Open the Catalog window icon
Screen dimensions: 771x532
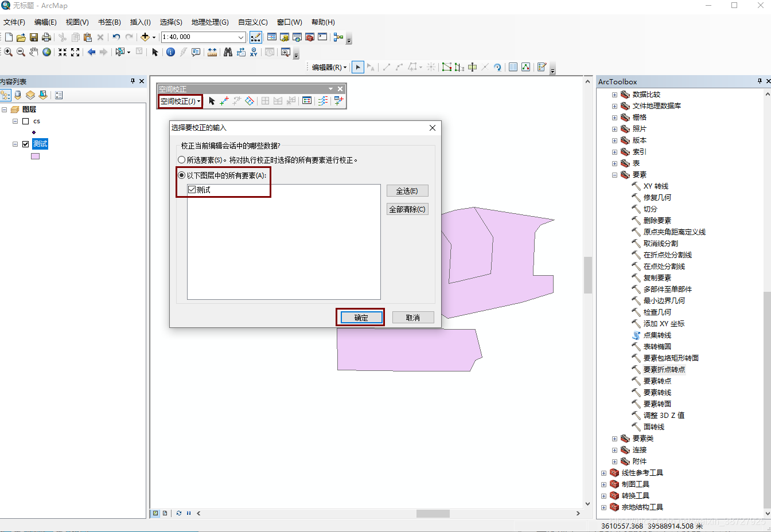tap(285, 37)
